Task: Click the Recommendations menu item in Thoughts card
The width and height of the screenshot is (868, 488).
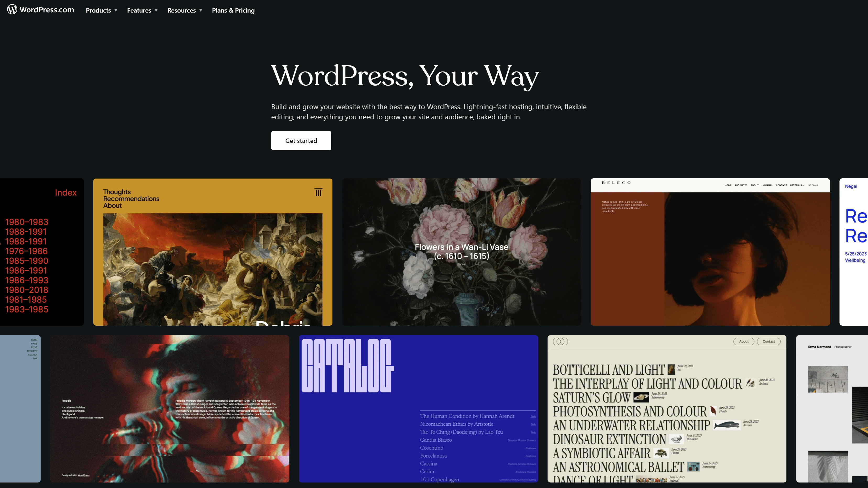Action: (x=132, y=198)
